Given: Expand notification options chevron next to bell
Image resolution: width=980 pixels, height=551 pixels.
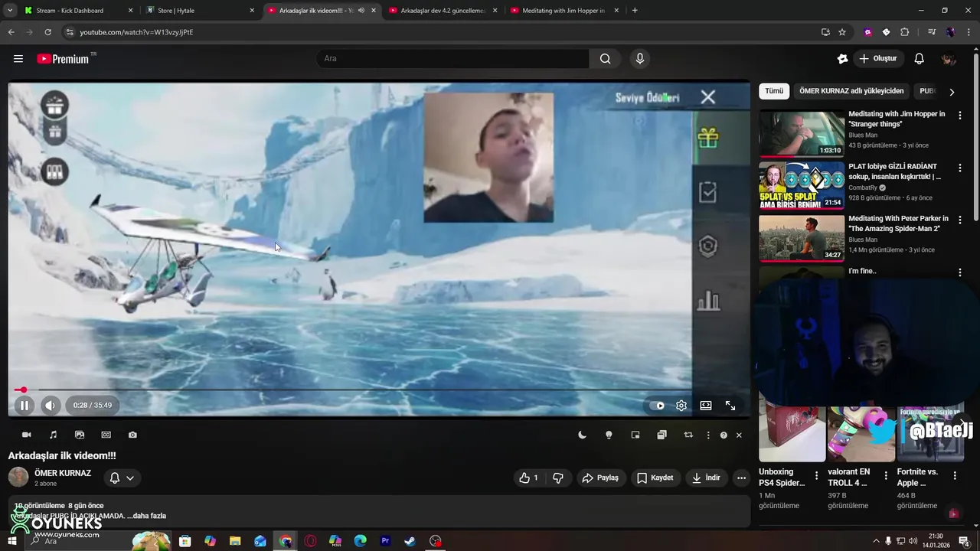Looking at the screenshot, I should pos(130,478).
